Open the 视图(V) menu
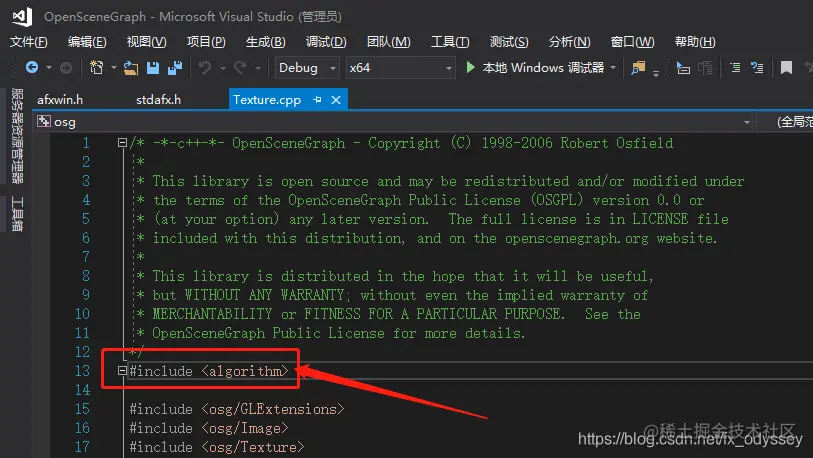The height and width of the screenshot is (458, 813). pyautogui.click(x=146, y=42)
